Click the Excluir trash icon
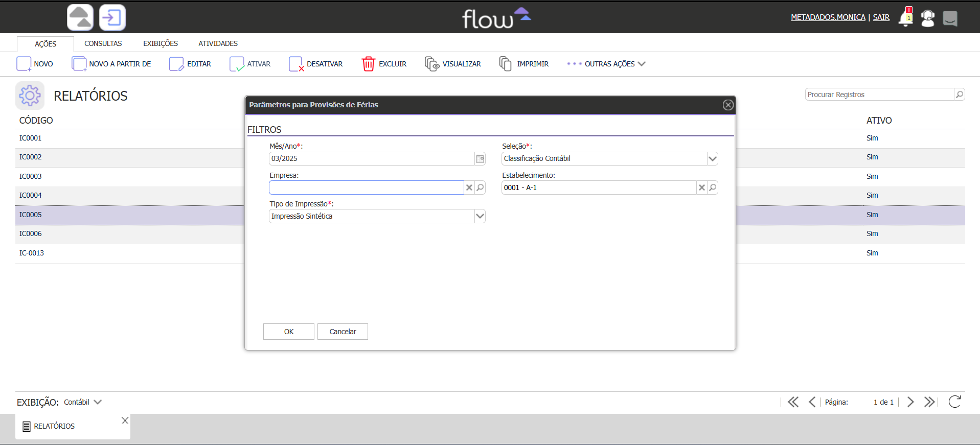Viewport: 980px width, 445px height. tap(368, 64)
